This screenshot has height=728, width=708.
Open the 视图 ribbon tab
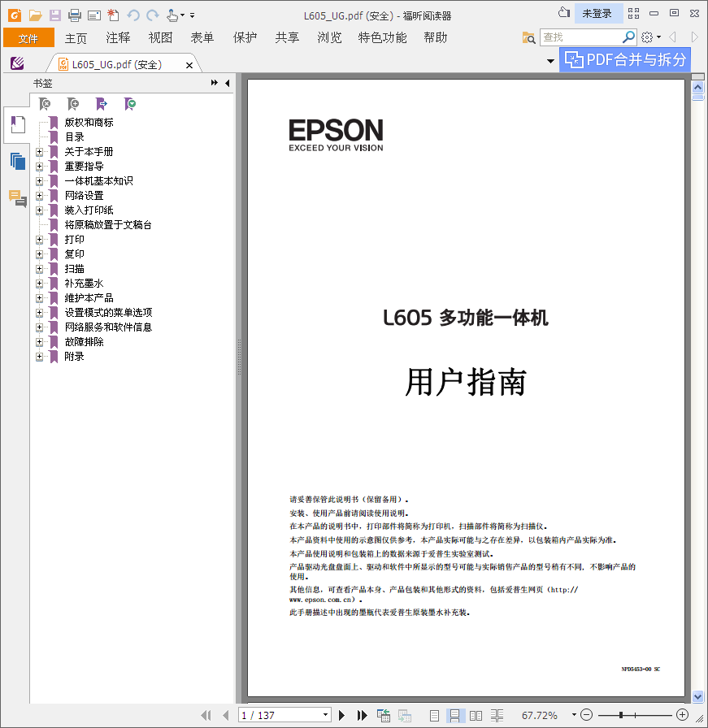(x=160, y=37)
